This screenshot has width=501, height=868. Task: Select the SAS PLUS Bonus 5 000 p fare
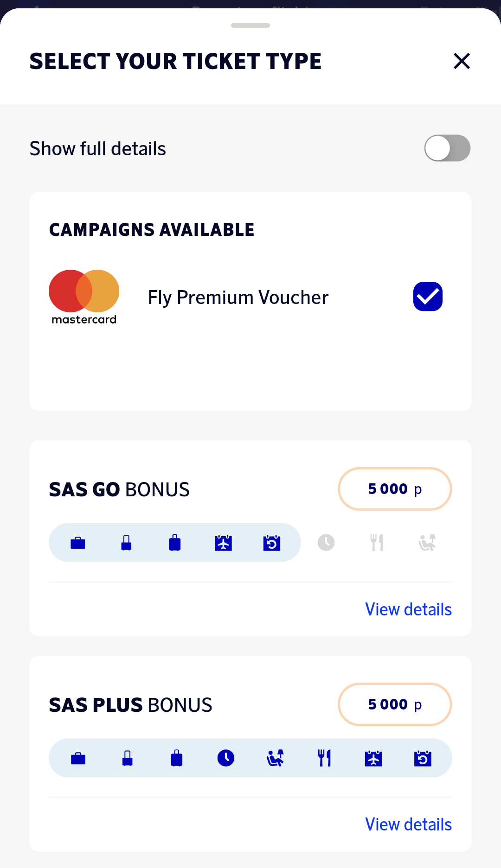[395, 704]
